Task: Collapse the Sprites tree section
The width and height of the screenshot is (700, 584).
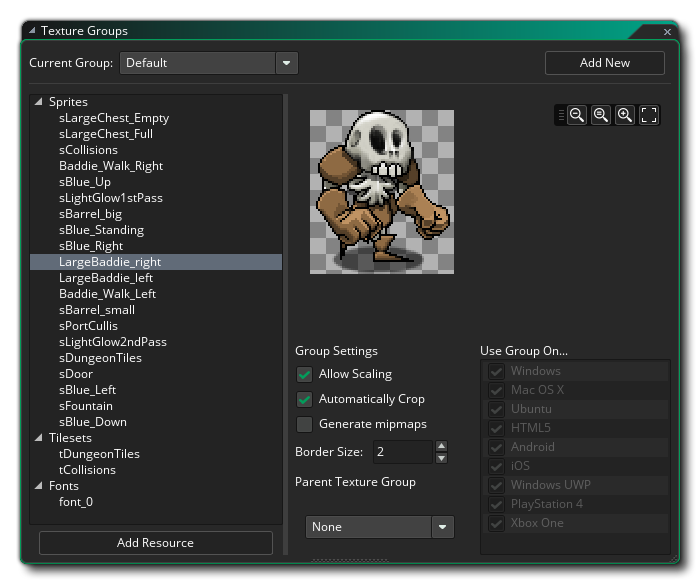Action: point(39,102)
